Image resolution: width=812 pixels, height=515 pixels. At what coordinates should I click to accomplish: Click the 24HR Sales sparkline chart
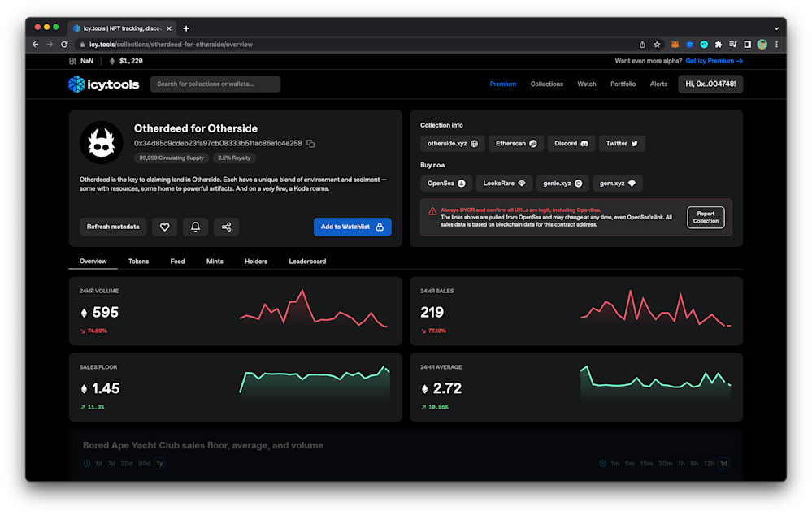click(x=655, y=309)
